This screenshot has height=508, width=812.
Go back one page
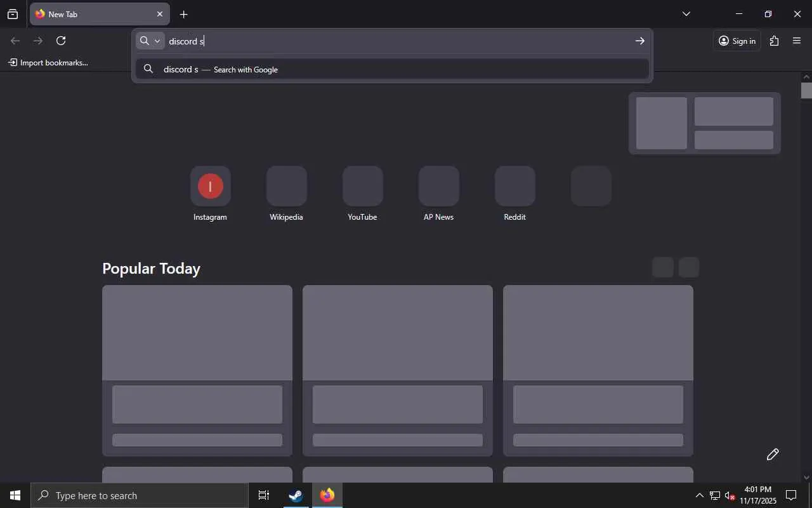(x=15, y=41)
